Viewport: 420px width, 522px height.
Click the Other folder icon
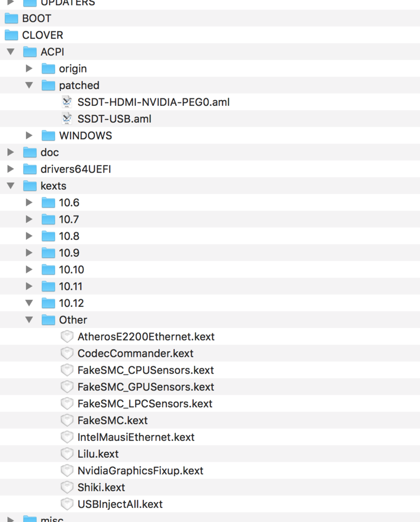[x=48, y=319]
